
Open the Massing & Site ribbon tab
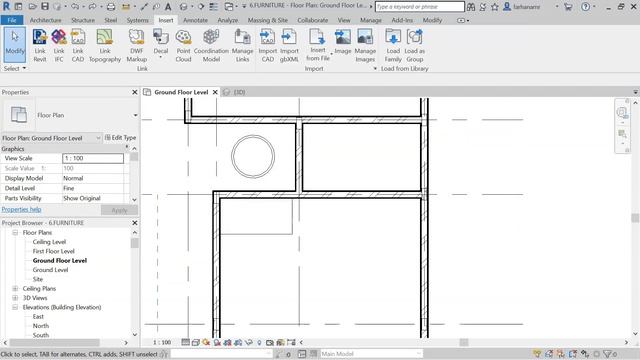pos(268,20)
